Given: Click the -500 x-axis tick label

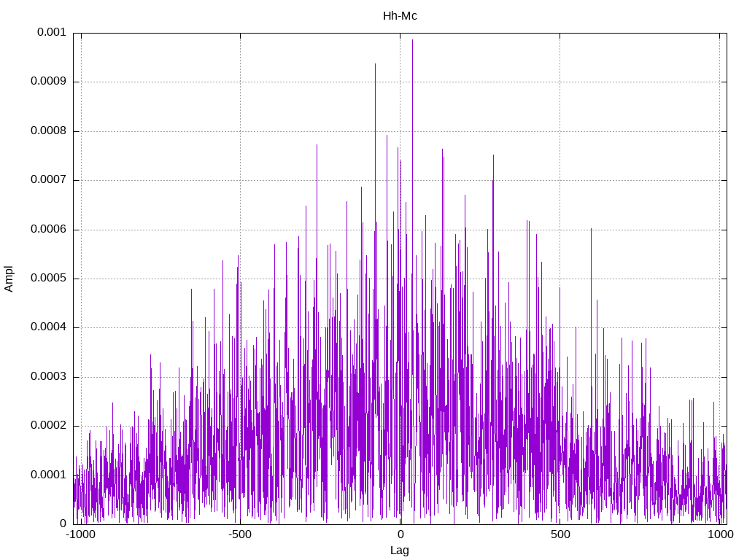Looking at the screenshot, I should coord(239,534).
